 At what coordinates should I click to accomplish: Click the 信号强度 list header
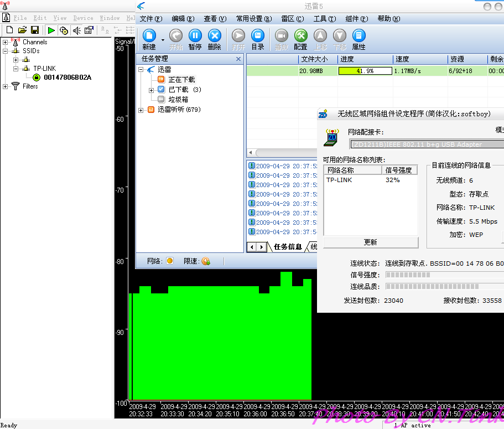[399, 170]
